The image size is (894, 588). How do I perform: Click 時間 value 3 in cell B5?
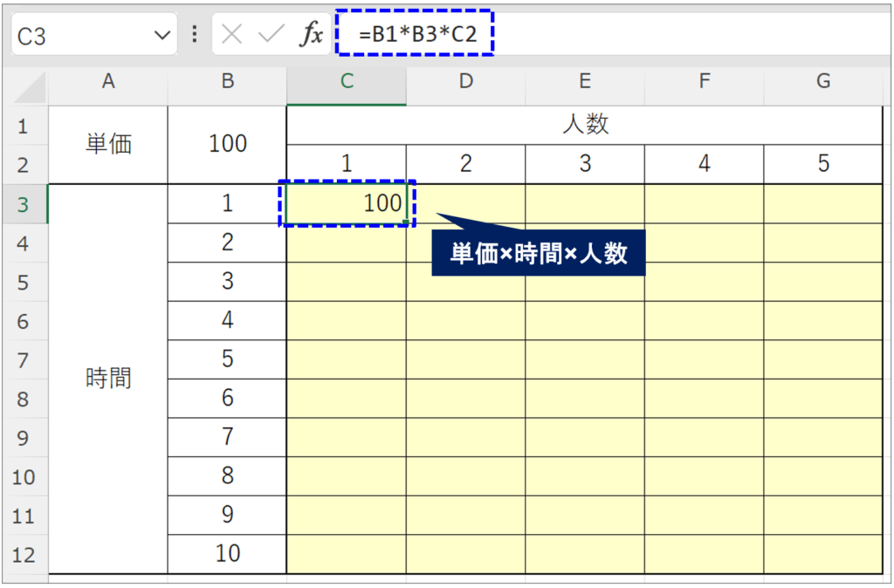point(228,282)
